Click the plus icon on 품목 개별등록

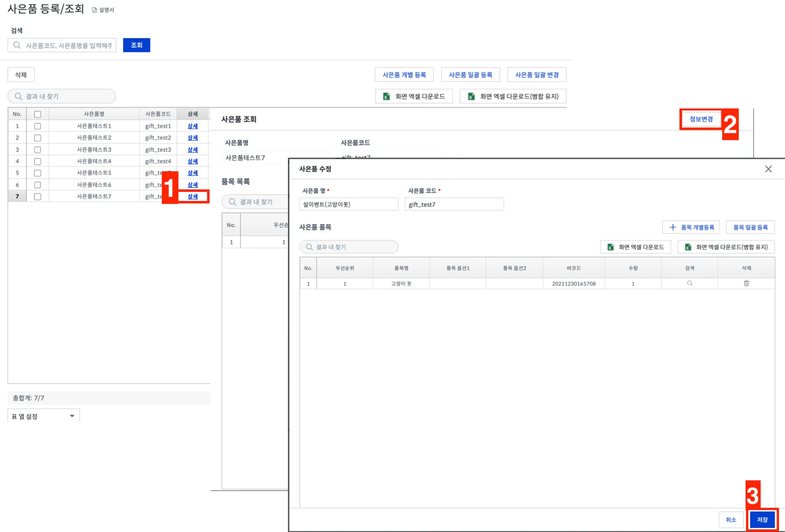click(672, 227)
